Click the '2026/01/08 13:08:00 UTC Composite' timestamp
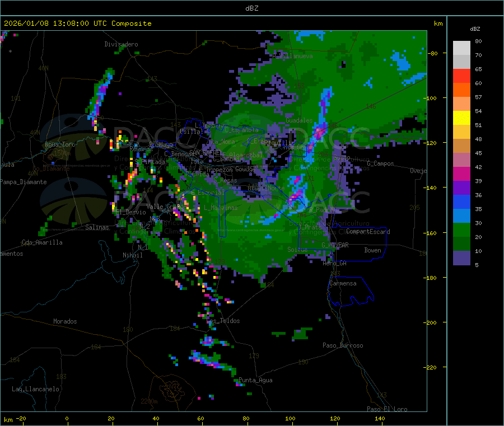 point(77,24)
